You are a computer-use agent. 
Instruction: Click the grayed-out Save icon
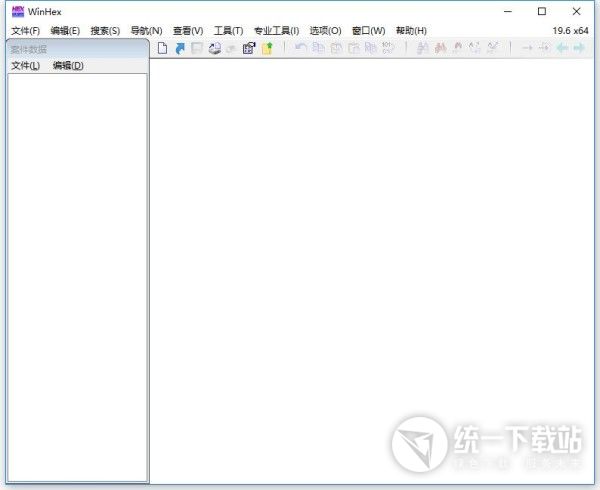(197, 48)
